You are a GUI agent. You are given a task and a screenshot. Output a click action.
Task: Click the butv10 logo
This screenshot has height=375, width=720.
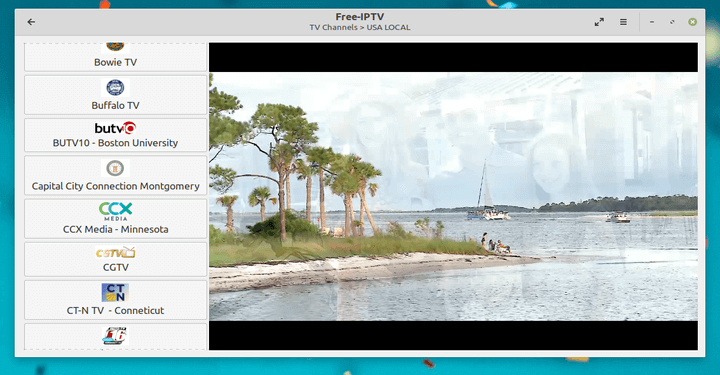point(115,128)
